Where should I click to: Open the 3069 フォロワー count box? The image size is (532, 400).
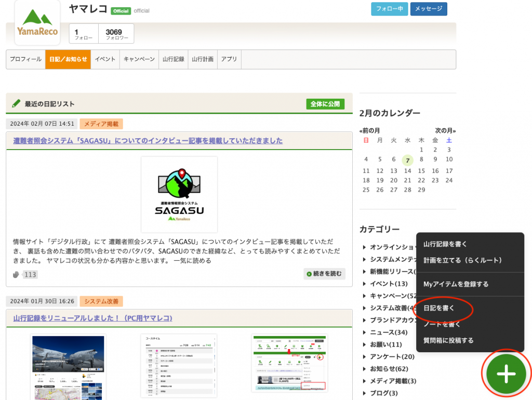coord(116,34)
